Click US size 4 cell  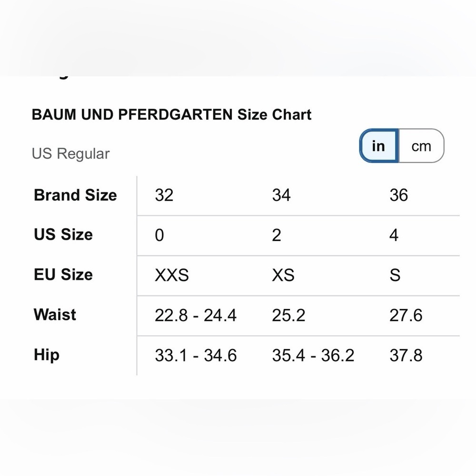[394, 235]
